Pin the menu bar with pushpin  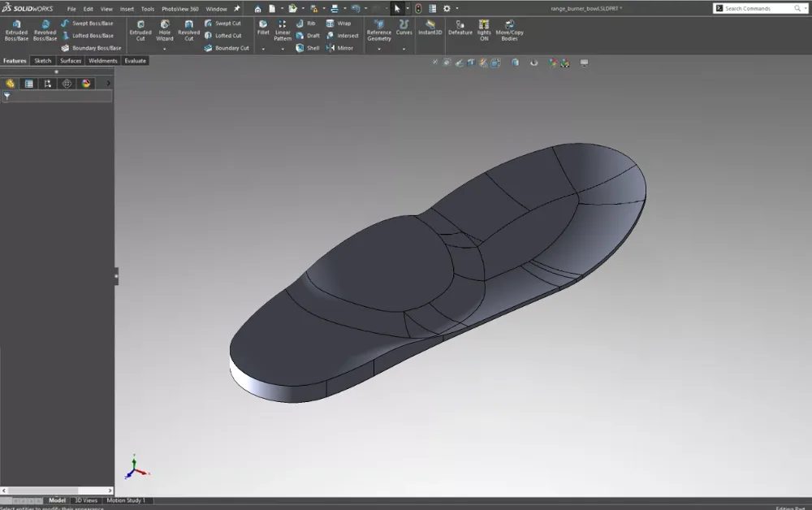pos(237,9)
